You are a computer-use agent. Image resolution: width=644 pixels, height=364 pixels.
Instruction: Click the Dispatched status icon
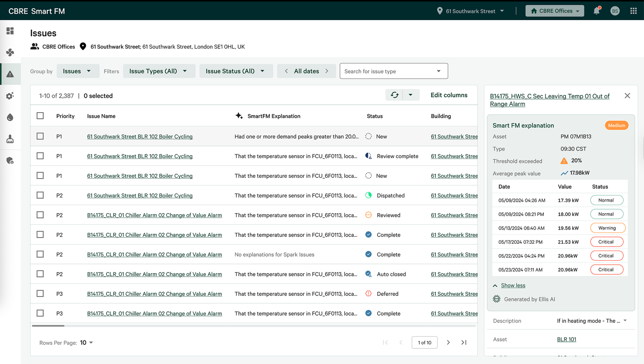click(368, 195)
